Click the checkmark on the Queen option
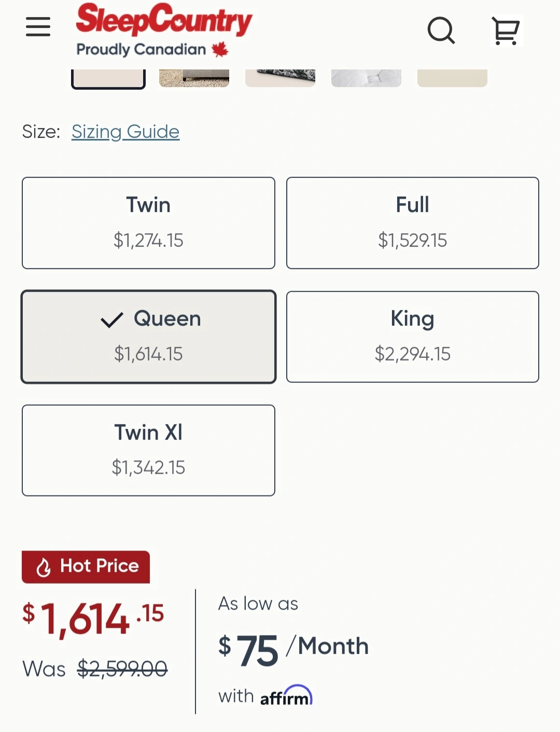560x732 pixels. [112, 320]
